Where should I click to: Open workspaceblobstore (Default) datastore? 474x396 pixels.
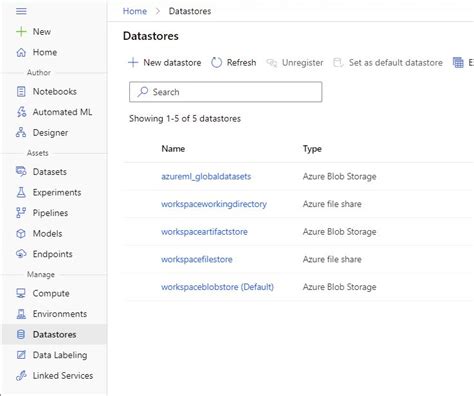[x=217, y=287]
